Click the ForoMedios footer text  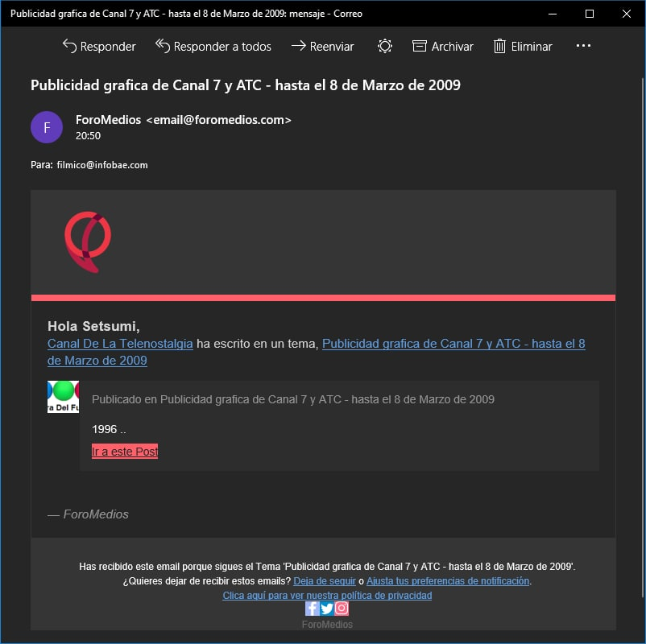327,625
